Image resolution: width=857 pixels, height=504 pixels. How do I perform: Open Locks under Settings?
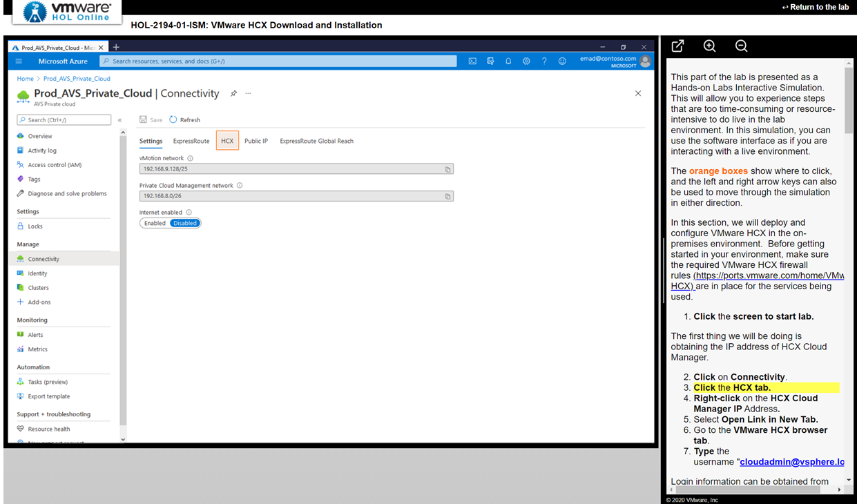[35, 226]
